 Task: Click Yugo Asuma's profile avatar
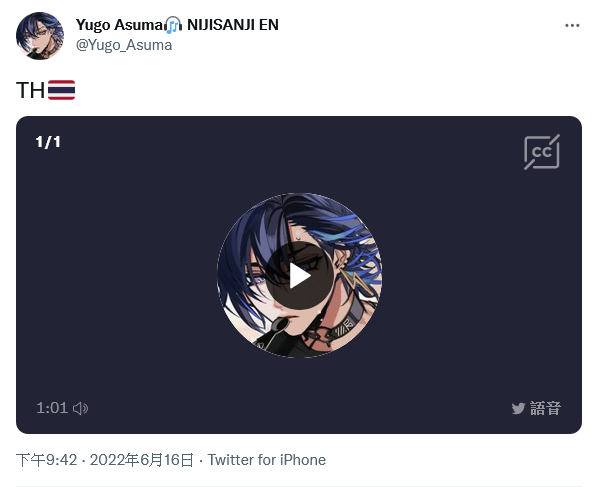click(x=40, y=36)
